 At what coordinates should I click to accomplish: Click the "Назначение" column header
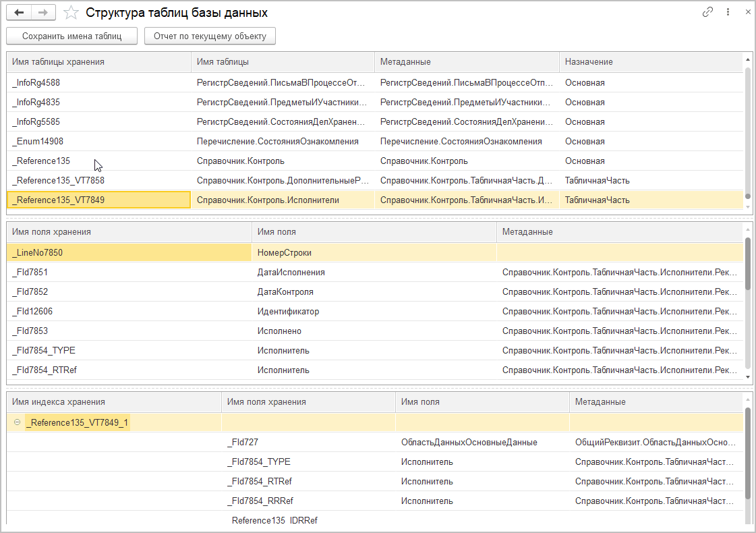(x=651, y=61)
